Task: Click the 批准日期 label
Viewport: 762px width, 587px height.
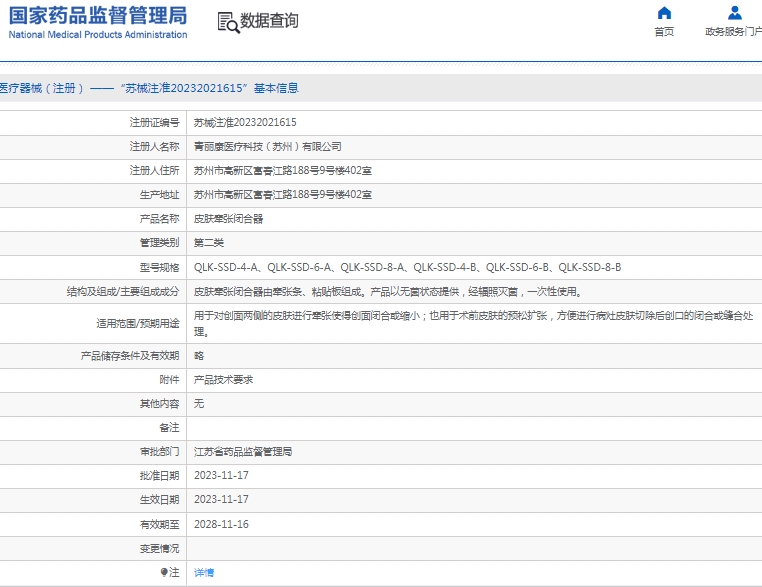Action: tap(159, 475)
